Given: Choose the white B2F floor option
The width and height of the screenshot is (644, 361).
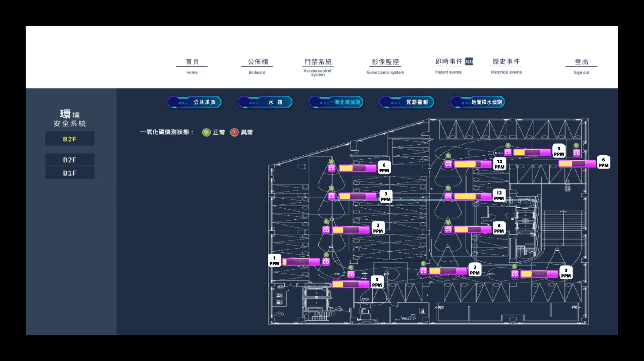Looking at the screenshot, I should 70,160.
